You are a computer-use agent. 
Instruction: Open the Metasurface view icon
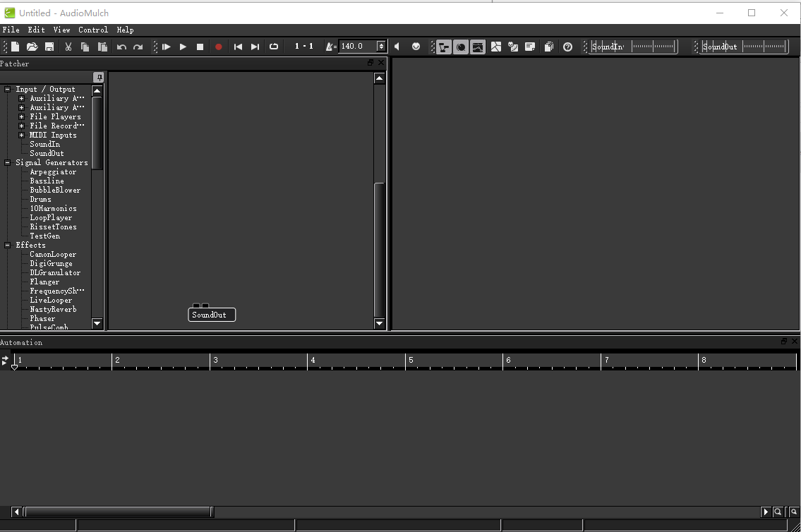point(496,47)
